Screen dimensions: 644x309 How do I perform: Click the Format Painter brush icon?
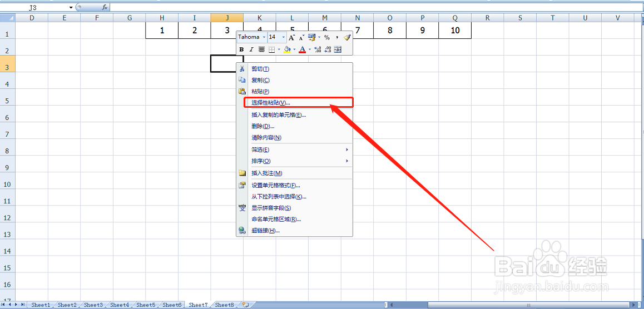point(347,37)
